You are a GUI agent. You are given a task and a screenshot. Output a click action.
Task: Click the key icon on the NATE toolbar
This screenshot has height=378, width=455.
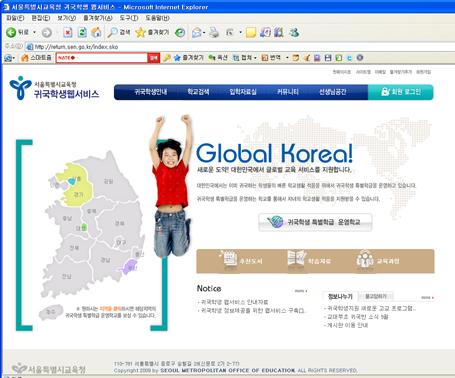[167, 58]
